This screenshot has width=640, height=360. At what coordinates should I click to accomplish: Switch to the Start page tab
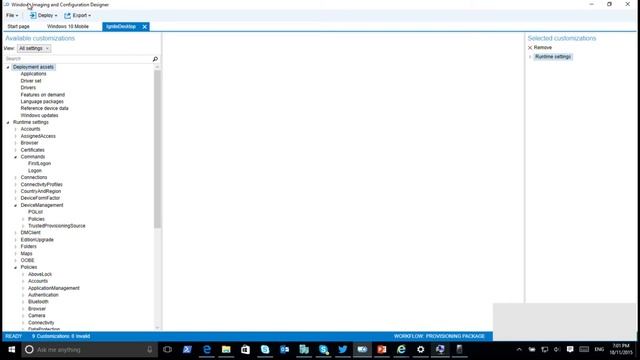[18, 27]
